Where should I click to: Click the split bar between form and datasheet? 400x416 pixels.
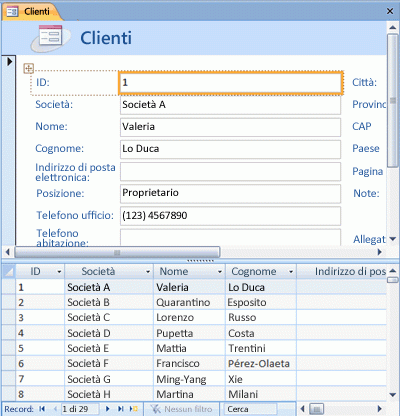[x=200, y=260]
